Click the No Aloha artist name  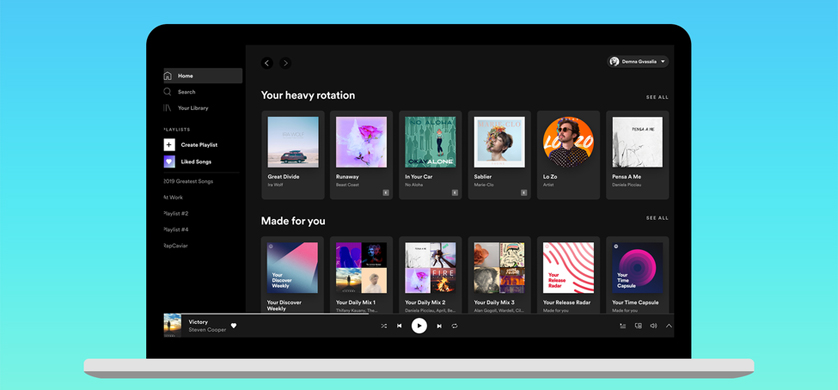414,185
